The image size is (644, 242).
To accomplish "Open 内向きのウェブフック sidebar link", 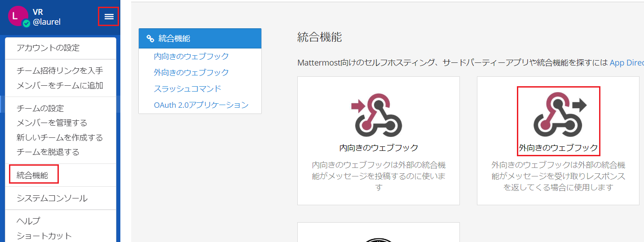I will (191, 56).
